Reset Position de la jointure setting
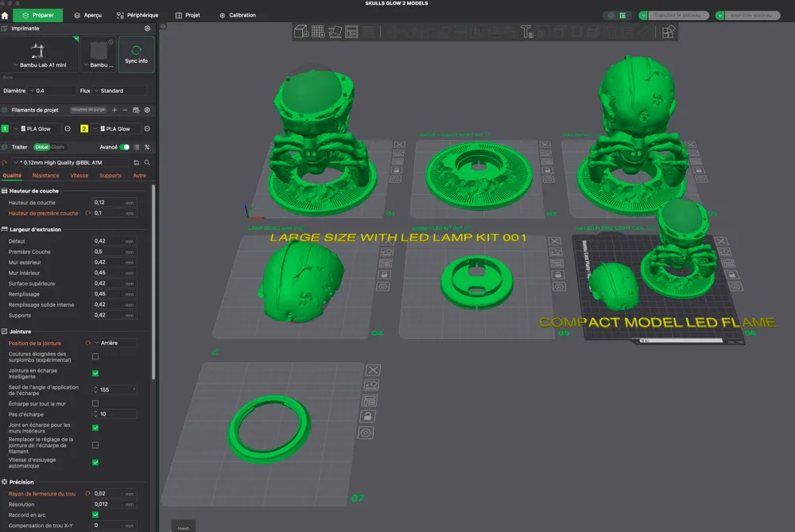The width and height of the screenshot is (795, 532). pyautogui.click(x=87, y=343)
